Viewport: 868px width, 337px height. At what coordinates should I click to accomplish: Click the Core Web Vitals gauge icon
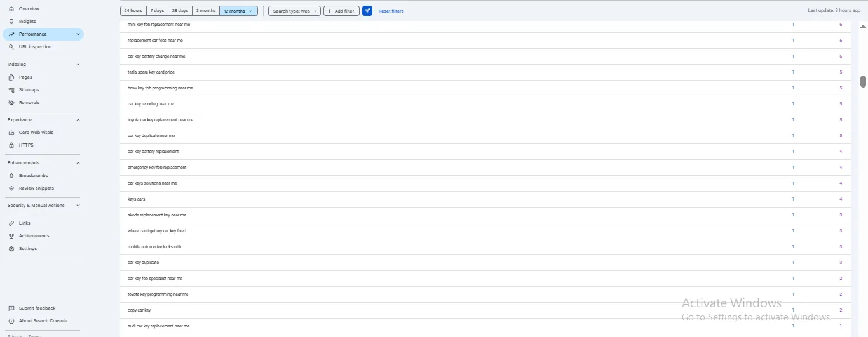pyautogui.click(x=11, y=133)
